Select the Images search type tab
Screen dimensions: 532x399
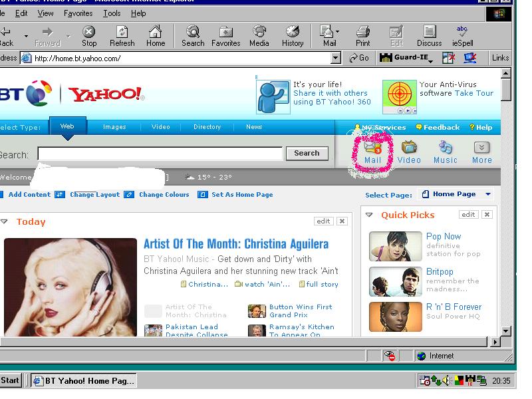(114, 127)
